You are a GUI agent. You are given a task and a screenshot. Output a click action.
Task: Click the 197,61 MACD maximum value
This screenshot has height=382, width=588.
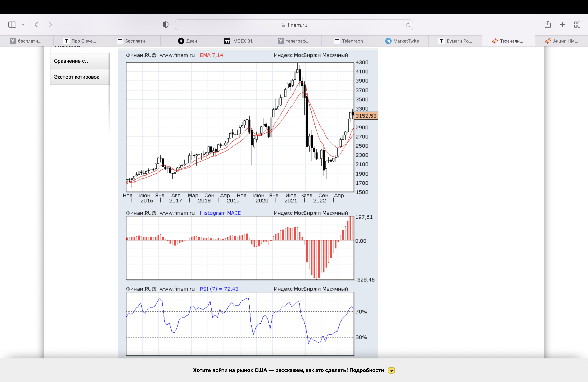[x=364, y=217]
